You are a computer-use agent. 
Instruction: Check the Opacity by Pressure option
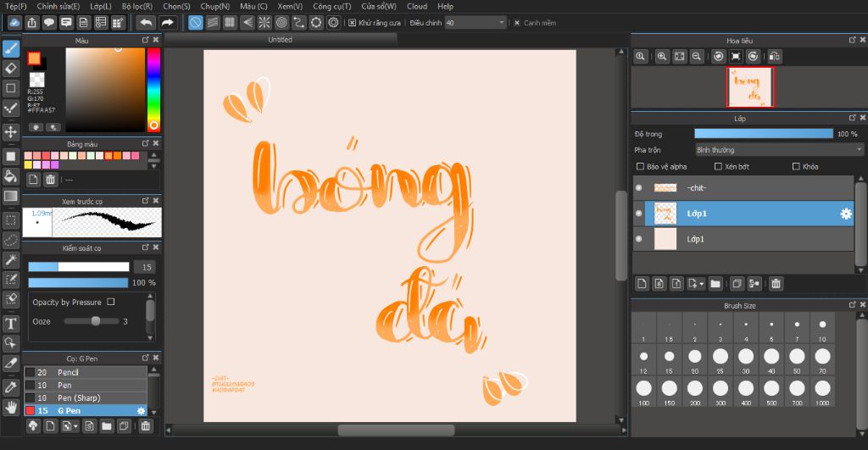click(x=111, y=302)
